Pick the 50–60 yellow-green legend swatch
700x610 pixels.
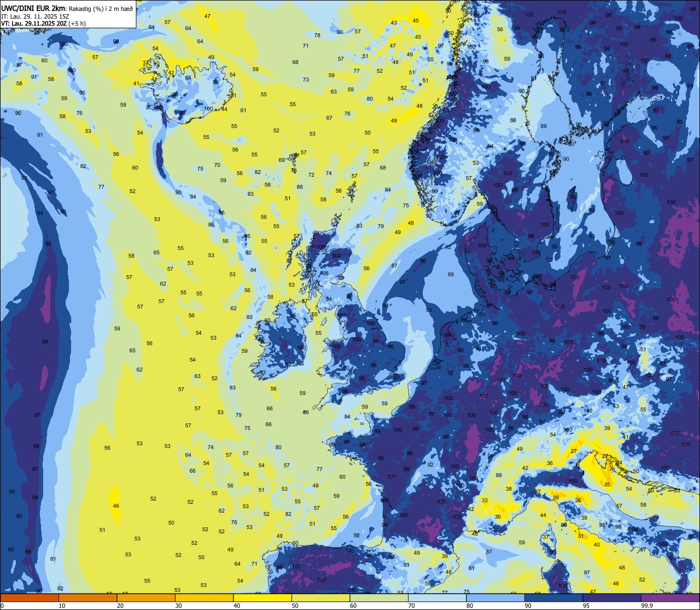tap(320, 598)
